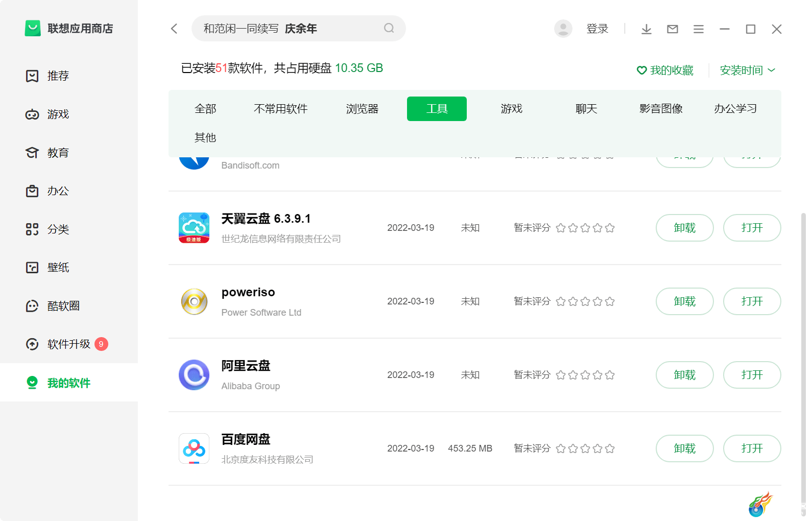Open 百度网盘 using 打开 button
The image size is (812, 521).
point(752,448)
